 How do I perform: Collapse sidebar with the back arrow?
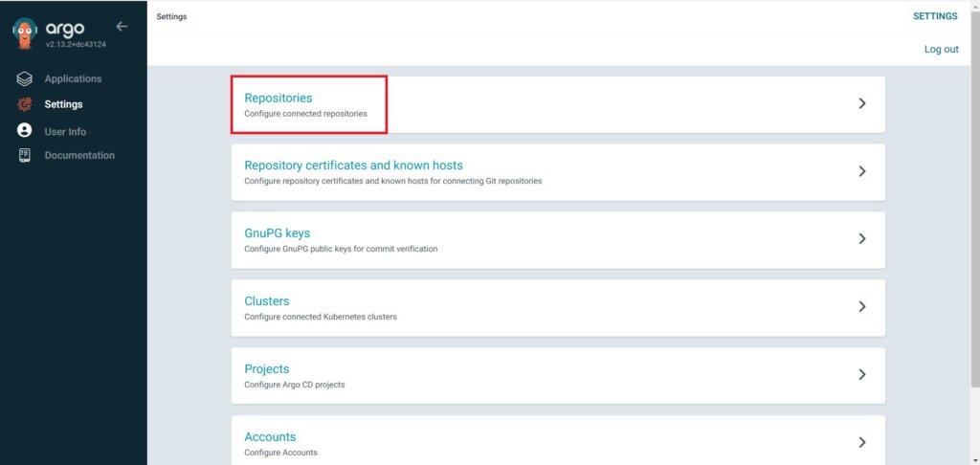pos(122,26)
